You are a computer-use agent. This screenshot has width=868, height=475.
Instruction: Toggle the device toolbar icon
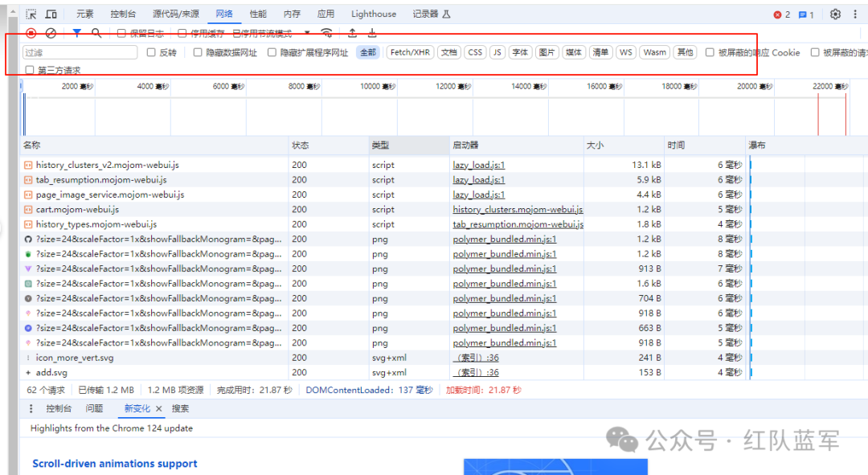(51, 14)
